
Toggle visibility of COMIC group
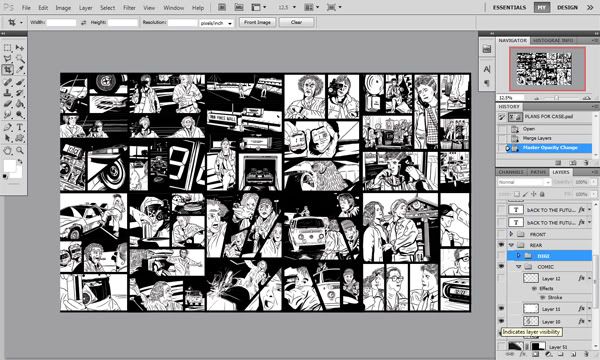(501, 266)
